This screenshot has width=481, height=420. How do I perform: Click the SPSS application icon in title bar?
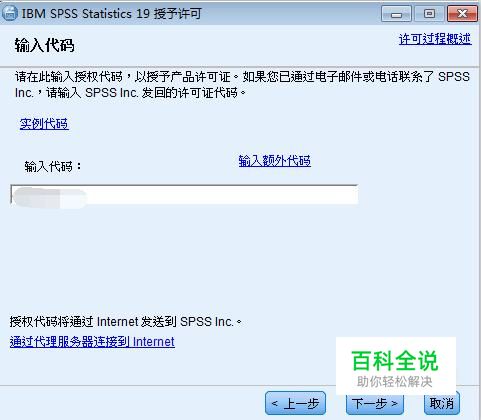(x=9, y=13)
